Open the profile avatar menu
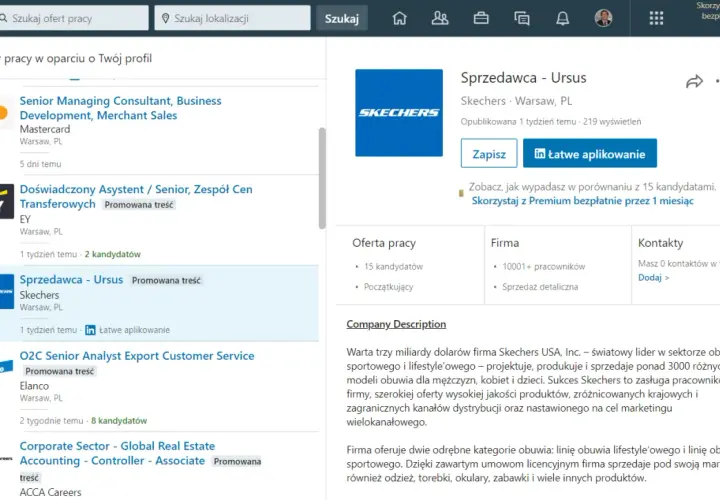720x500 pixels. coord(603,18)
